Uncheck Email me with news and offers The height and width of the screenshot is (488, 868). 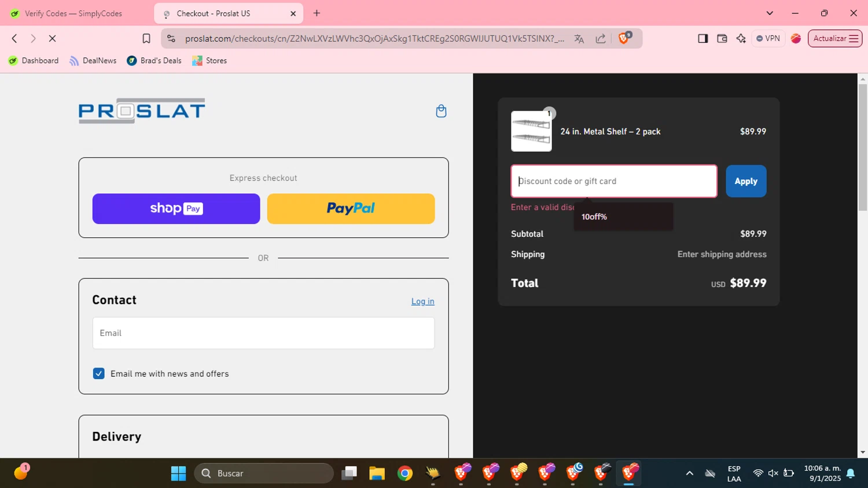coord(99,374)
